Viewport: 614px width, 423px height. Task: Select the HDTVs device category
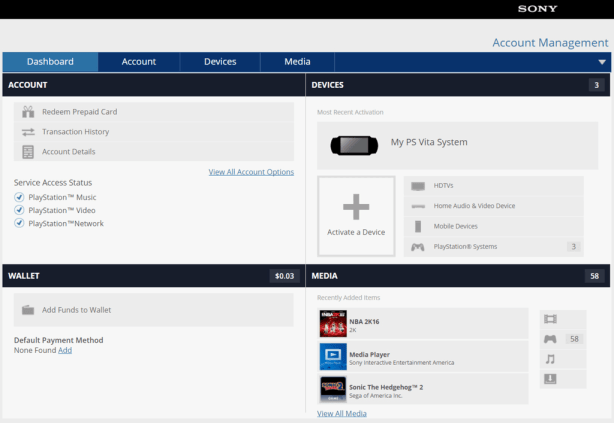[494, 186]
